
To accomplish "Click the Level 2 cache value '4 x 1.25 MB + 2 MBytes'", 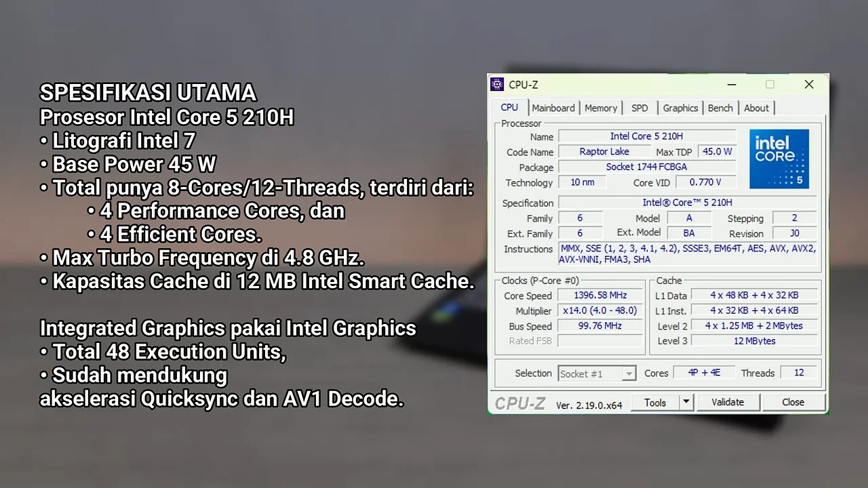I will (754, 326).
